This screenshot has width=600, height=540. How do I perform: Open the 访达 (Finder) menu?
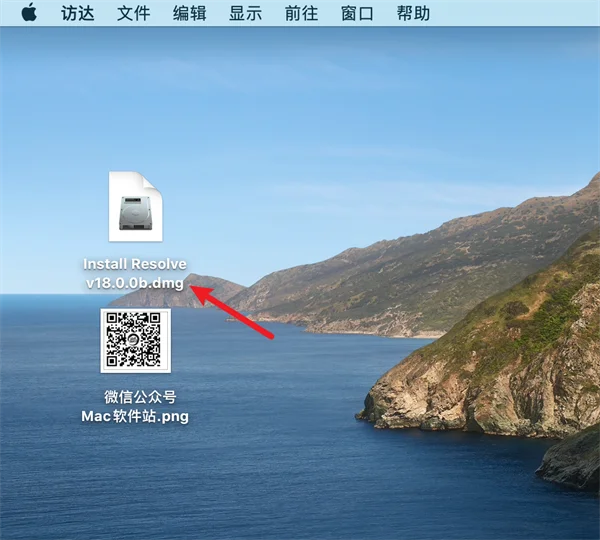click(78, 13)
